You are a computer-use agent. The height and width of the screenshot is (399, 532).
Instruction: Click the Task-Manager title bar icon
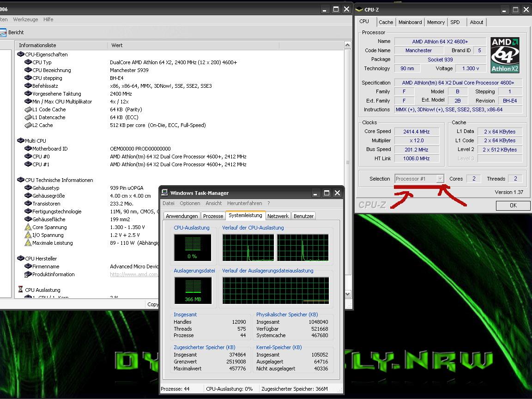[x=165, y=193]
